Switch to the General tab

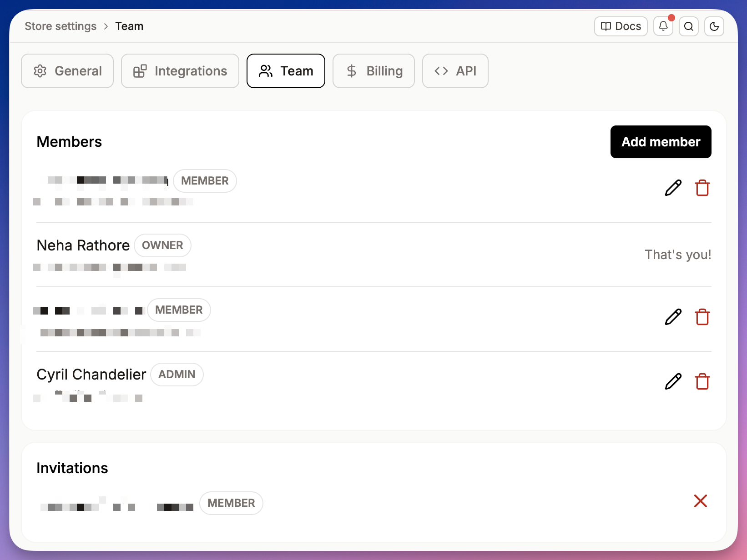click(x=67, y=71)
